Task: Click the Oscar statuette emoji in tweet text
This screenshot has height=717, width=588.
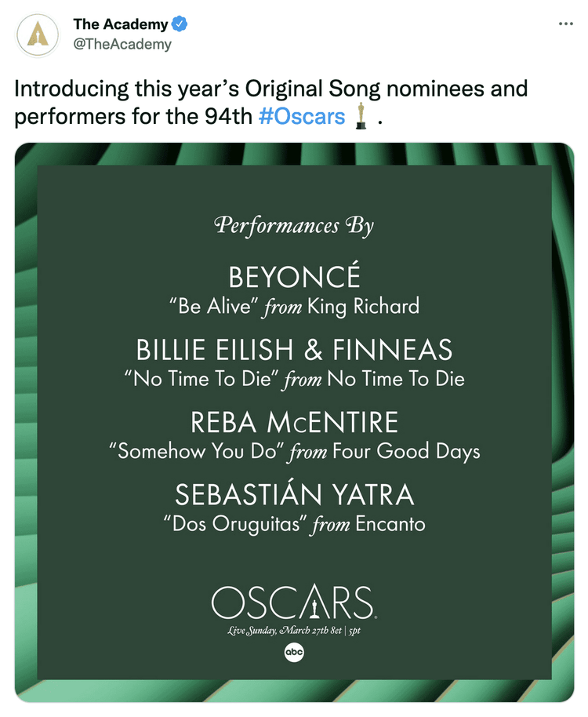Action: pos(361,116)
